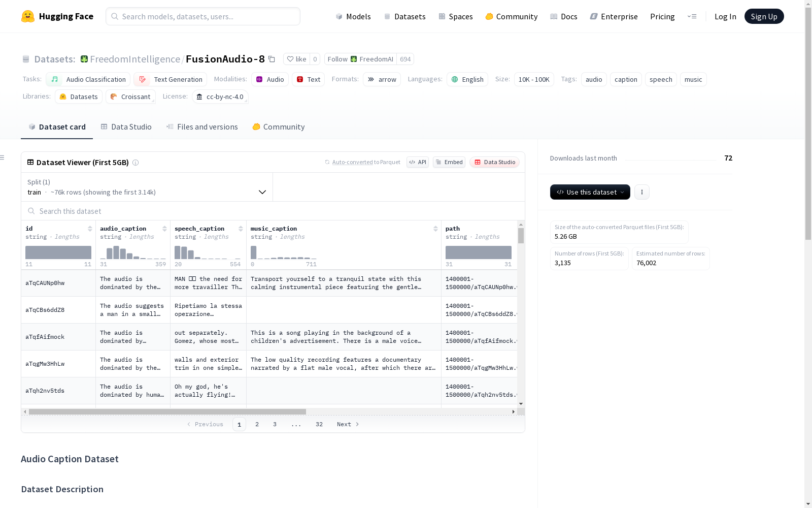
Task: Click the Datasets stack icon before the title
Action: [x=26, y=59]
